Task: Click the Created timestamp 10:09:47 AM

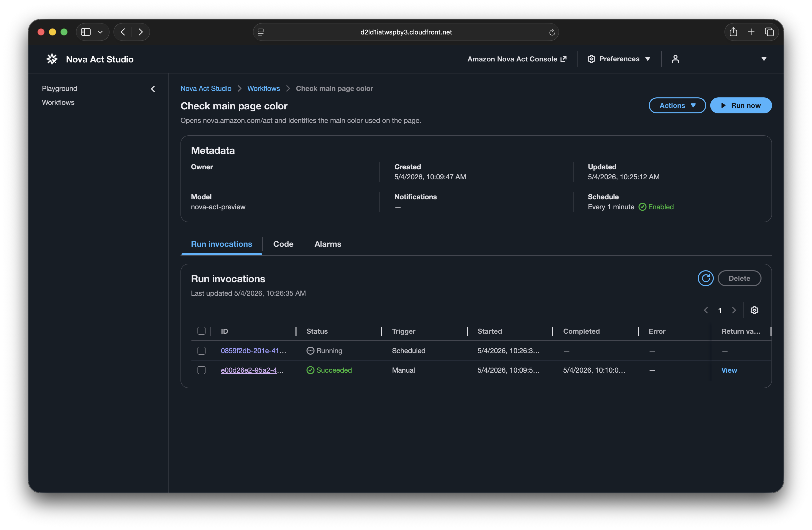Action: click(430, 177)
